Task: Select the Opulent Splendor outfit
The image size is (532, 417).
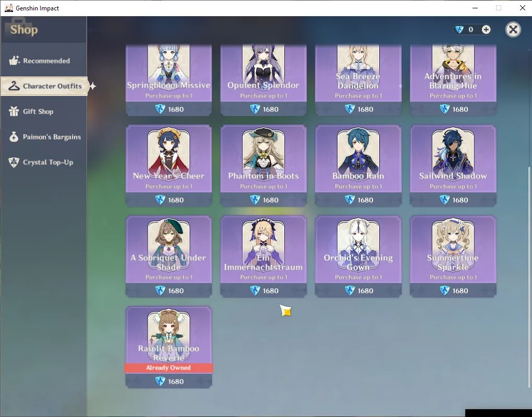Action: [263, 80]
